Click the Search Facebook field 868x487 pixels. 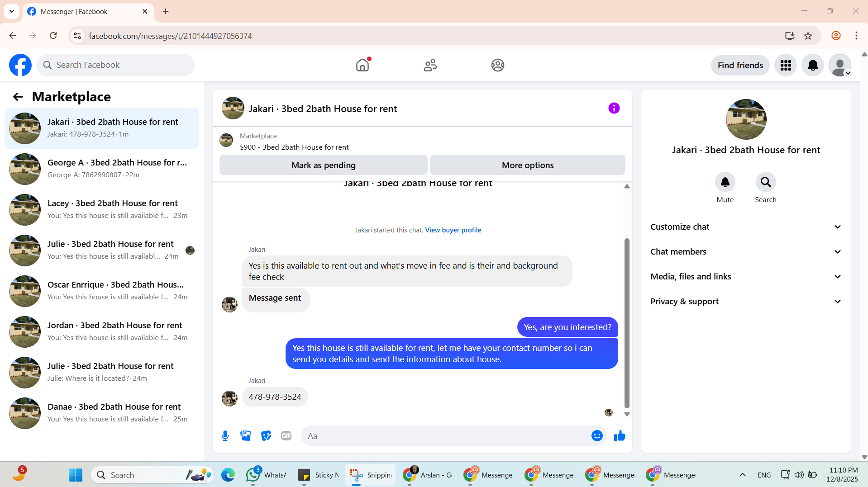pyautogui.click(x=115, y=65)
